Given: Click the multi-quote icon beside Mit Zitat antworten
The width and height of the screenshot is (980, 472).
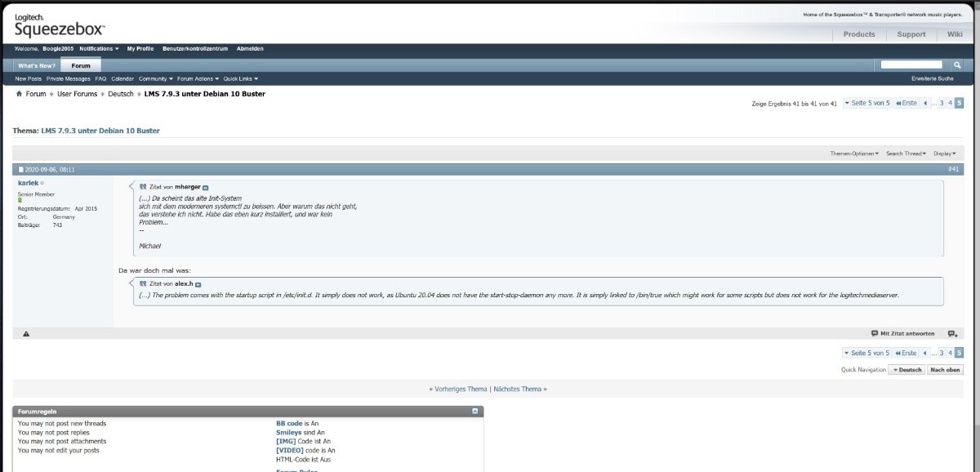Looking at the screenshot, I should click(952, 334).
